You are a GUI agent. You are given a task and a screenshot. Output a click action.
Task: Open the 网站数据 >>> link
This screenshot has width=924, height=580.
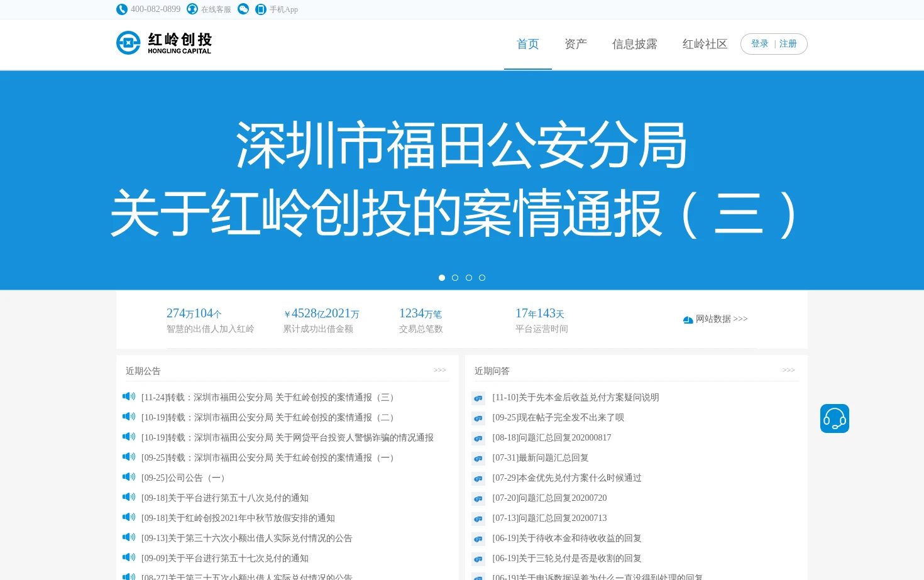click(x=722, y=319)
